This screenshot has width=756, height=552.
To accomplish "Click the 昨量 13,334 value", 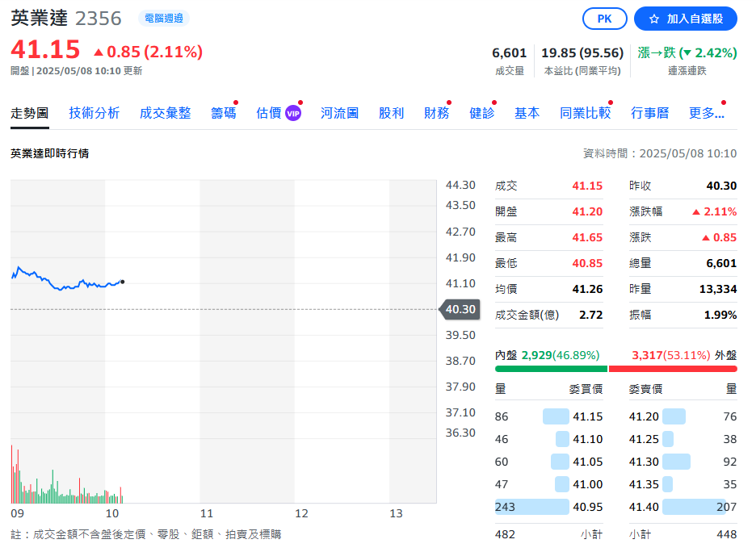I will pyautogui.click(x=718, y=289).
